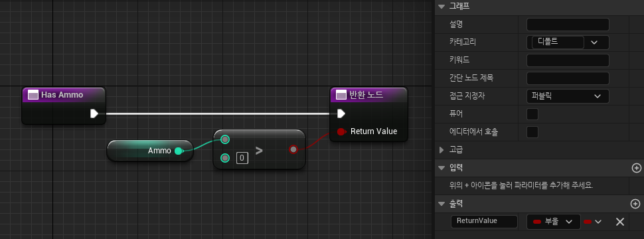Click the 키워드 input field

click(568, 60)
